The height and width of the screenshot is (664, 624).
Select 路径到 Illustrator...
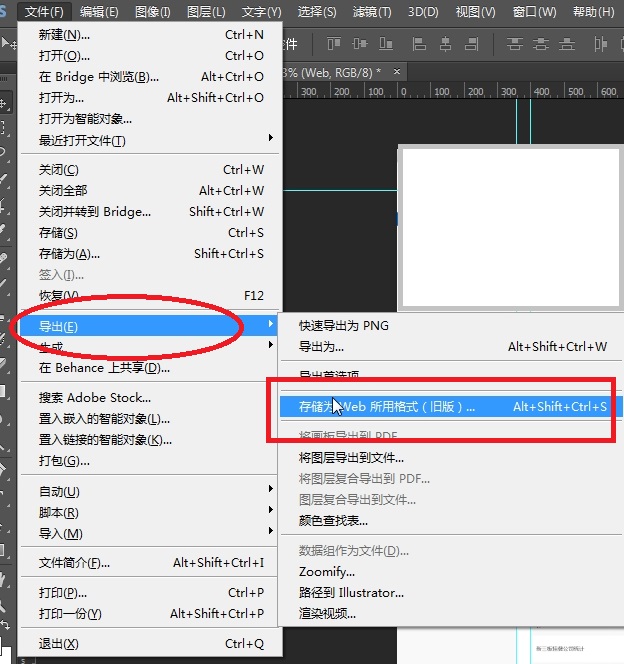tap(451, 593)
